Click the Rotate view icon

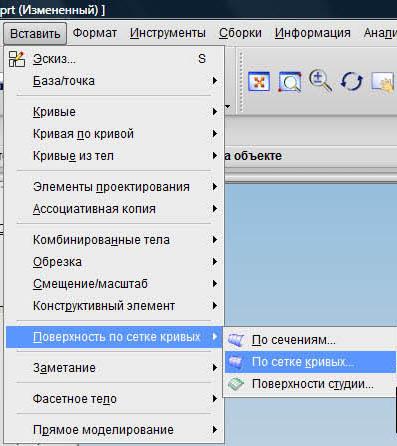351,81
